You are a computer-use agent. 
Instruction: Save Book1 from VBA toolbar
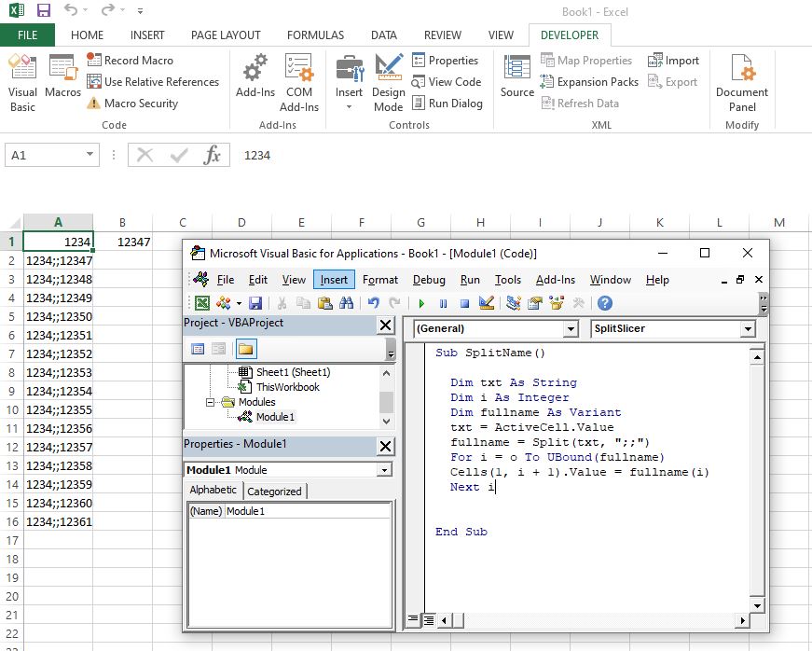(255, 303)
